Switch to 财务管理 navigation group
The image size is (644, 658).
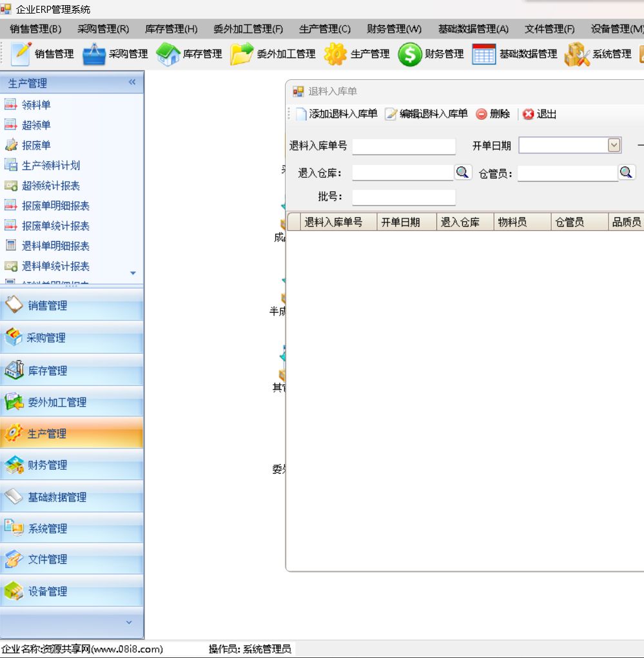point(72,465)
